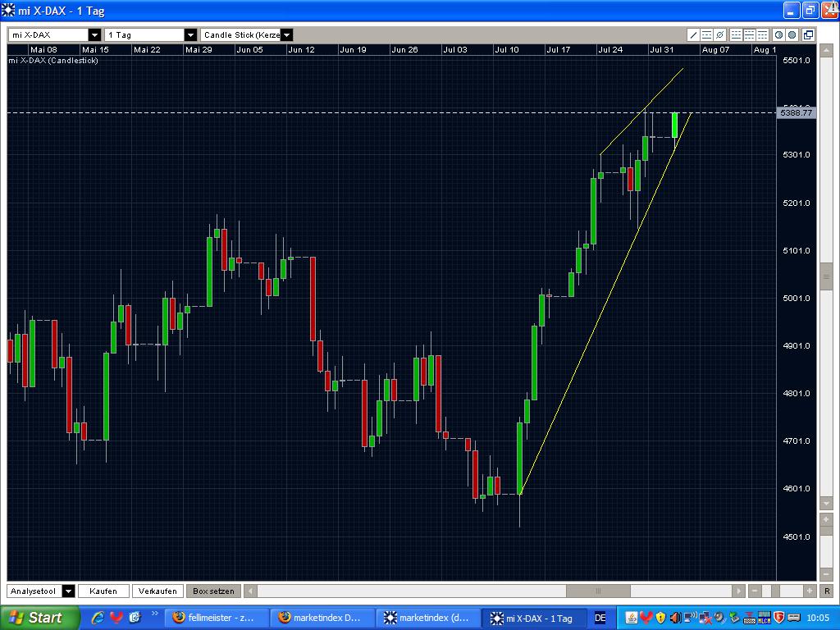
Task: Click the Aug 07 date label
Action: point(715,49)
